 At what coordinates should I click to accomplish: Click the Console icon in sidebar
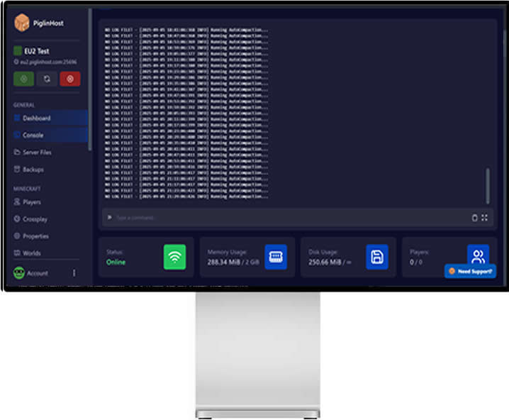point(17,135)
